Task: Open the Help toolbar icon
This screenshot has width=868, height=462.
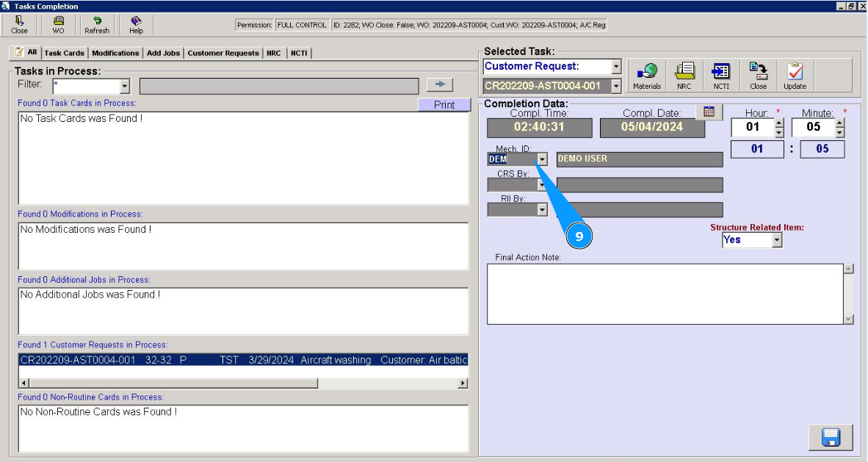Action: (x=136, y=24)
